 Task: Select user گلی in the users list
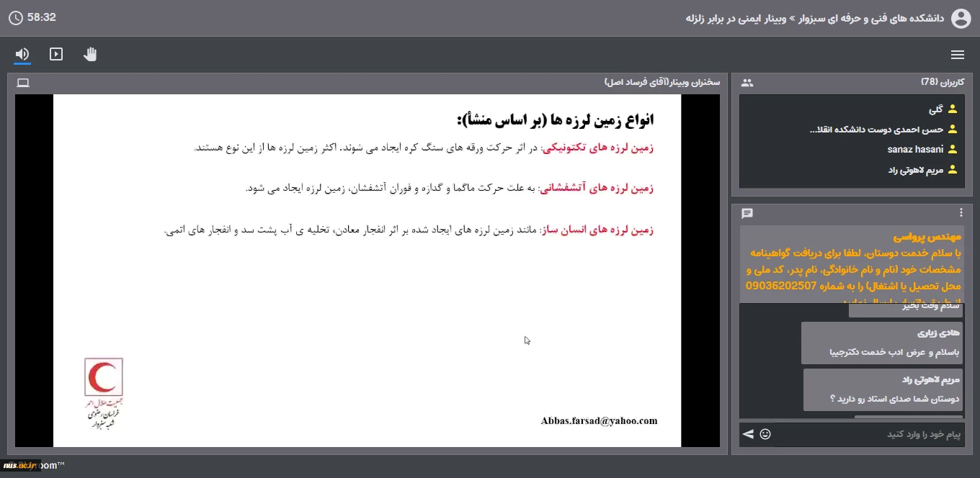pyautogui.click(x=935, y=109)
